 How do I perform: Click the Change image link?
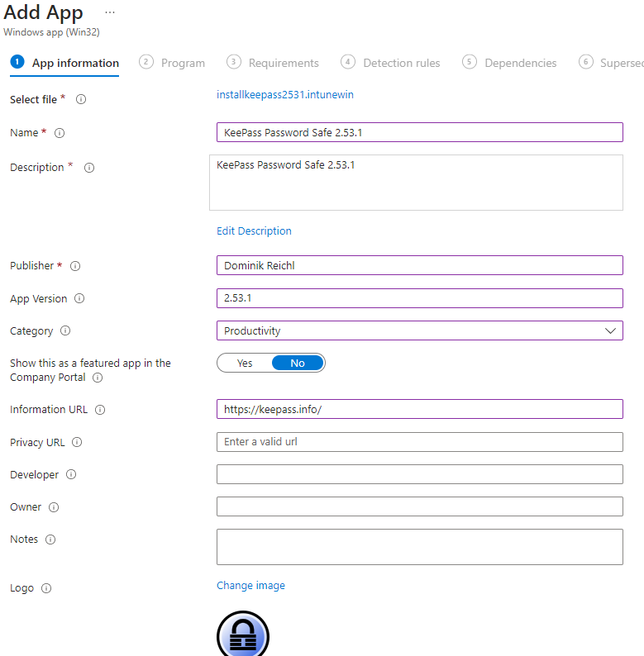[x=250, y=585]
